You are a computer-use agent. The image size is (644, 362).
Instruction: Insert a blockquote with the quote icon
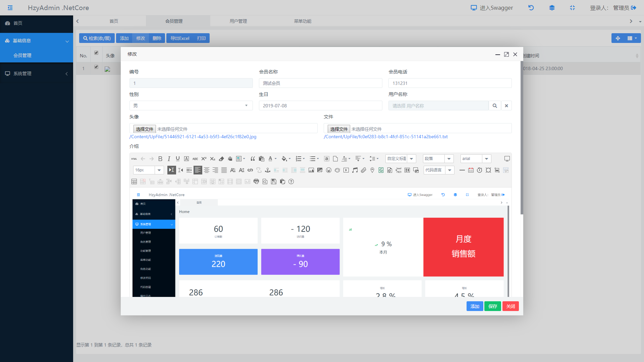click(253, 159)
